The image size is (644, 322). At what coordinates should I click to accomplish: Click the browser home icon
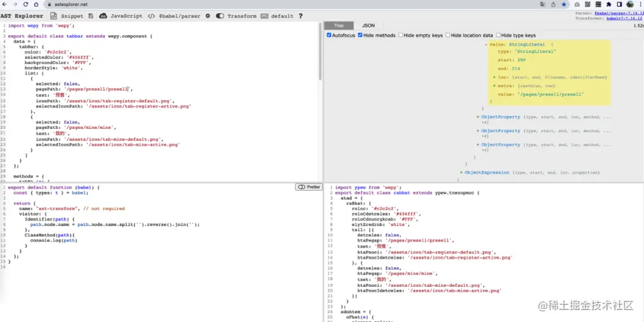click(36, 4)
